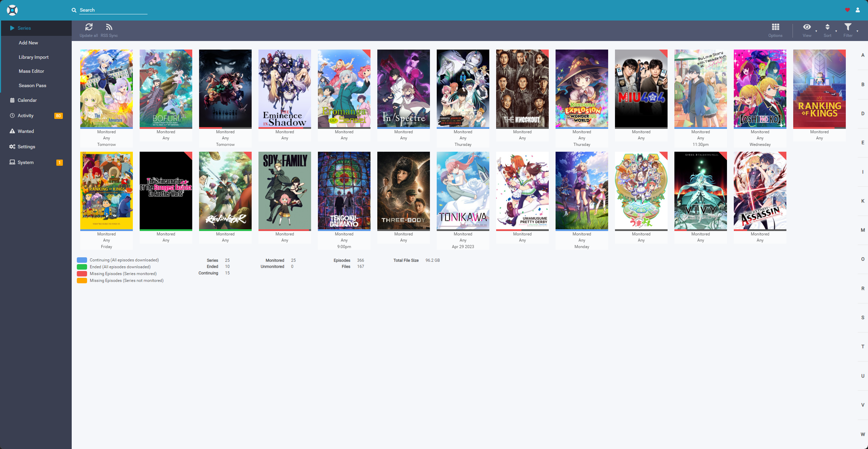
Task: Open the Three-Body series poster
Action: coord(404,191)
